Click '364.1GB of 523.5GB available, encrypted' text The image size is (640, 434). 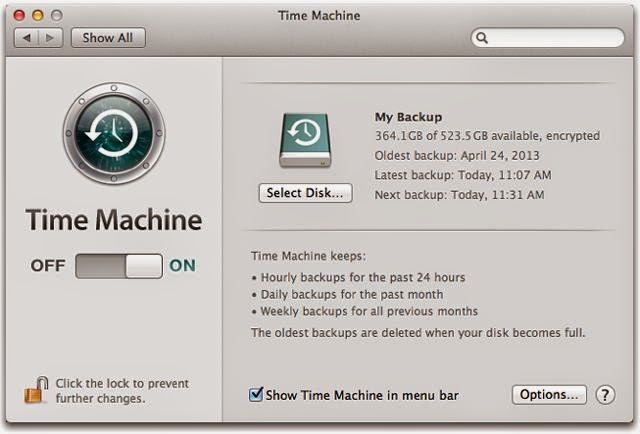[x=487, y=136]
